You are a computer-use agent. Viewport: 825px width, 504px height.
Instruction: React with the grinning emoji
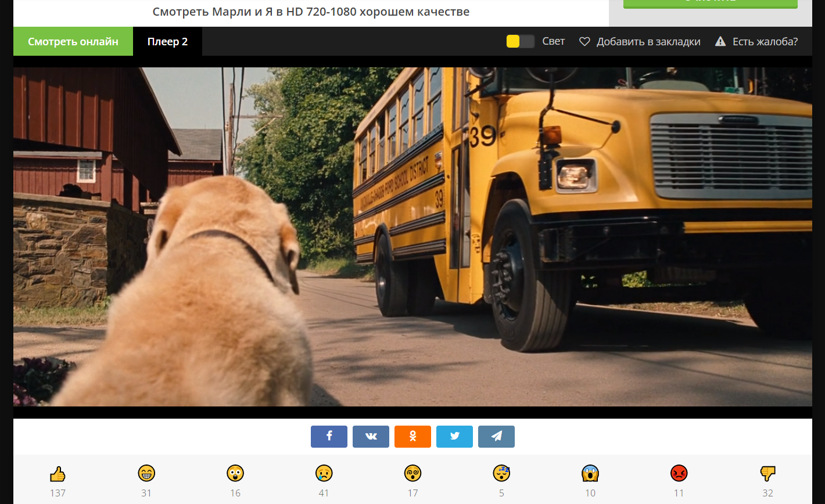tap(146, 474)
